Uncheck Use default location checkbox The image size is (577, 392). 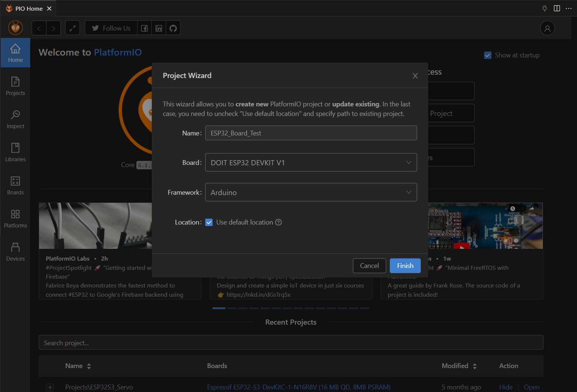209,222
